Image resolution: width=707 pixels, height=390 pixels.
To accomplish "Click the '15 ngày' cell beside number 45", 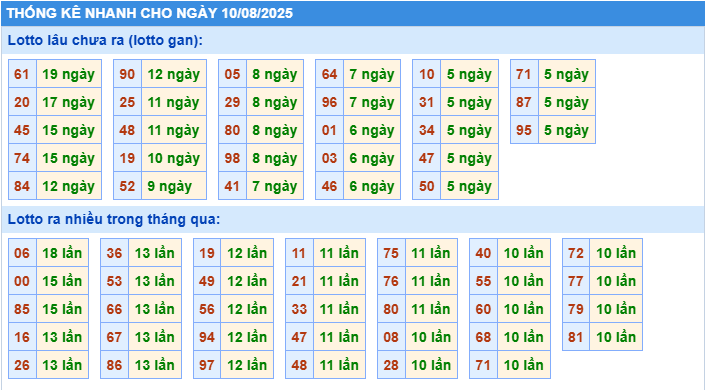I will click(x=69, y=130).
